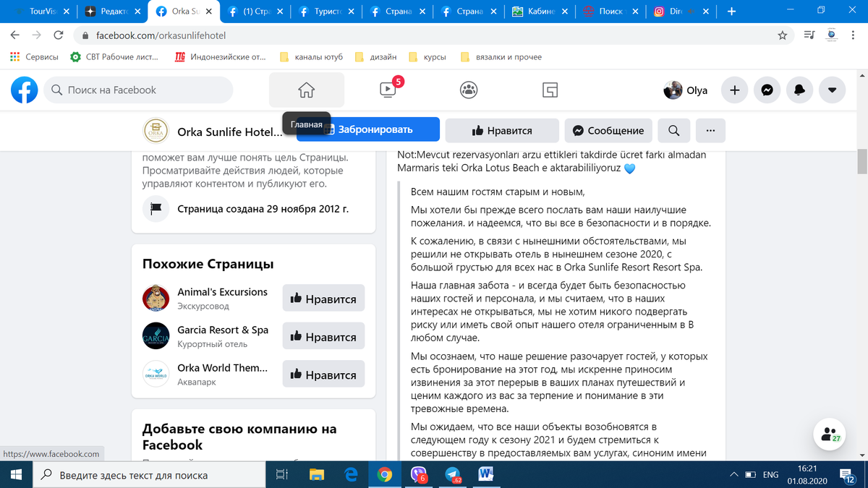
Task: Click the page scrollbar thumb
Action: point(862,162)
